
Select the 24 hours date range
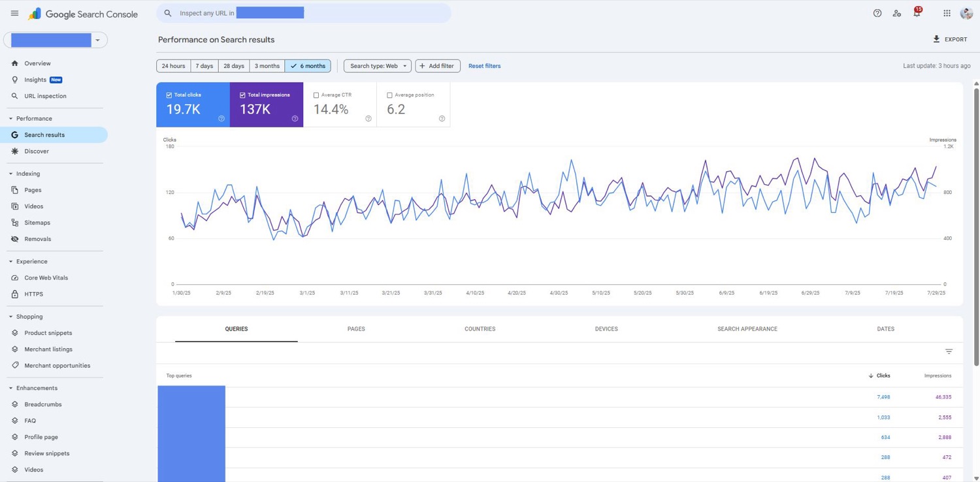coord(174,66)
